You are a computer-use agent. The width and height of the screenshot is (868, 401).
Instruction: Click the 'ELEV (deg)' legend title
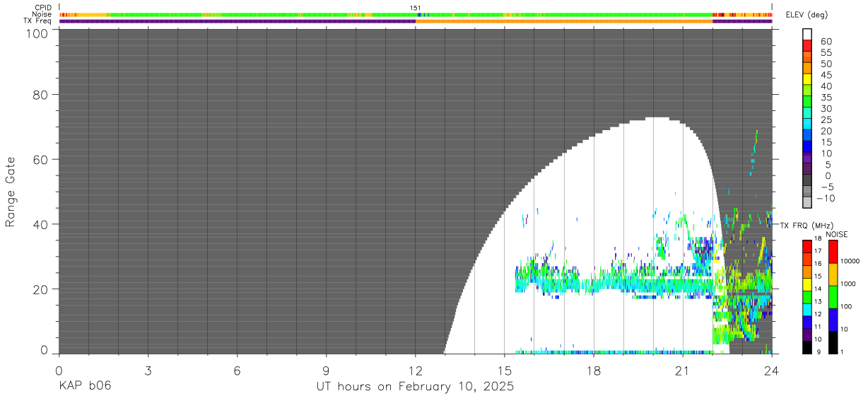click(806, 15)
